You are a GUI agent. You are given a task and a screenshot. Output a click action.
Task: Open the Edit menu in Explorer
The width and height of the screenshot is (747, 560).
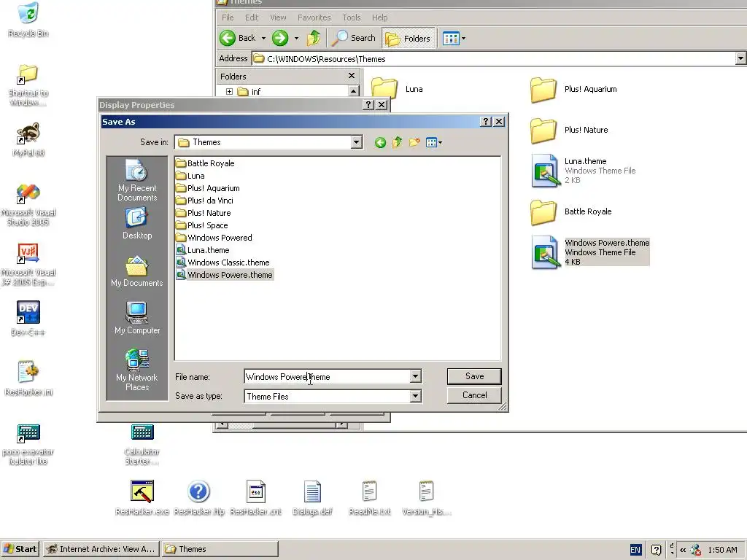click(252, 17)
